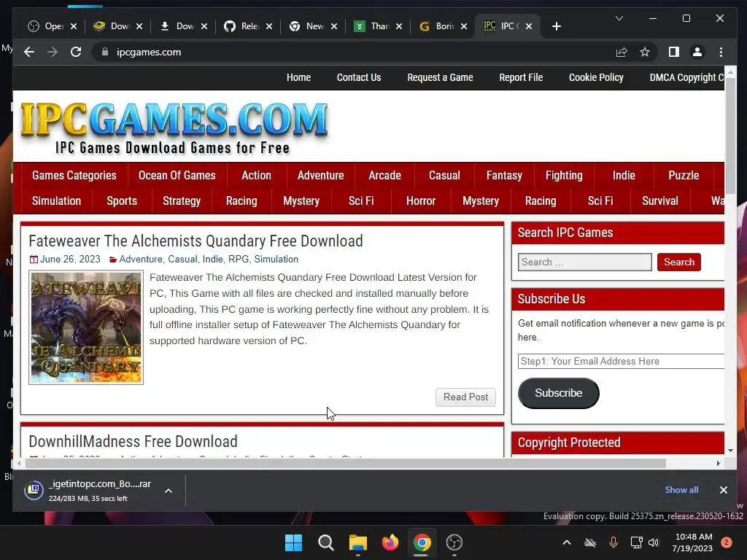Screen dimensions: 747x560
Task: Dismiss the downloads bar with the X
Action: [723, 490]
